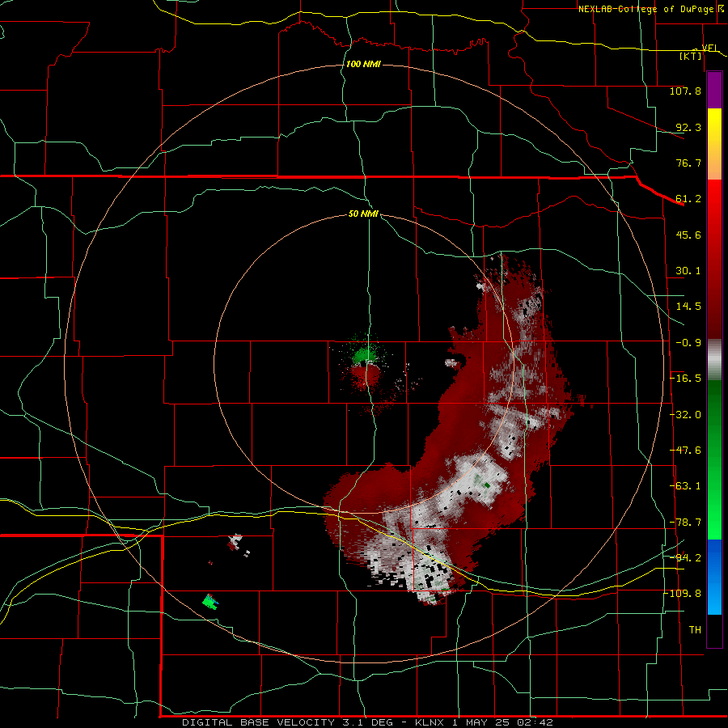The width and height of the screenshot is (728, 728).
Task: Select the -94.2 scale value
Action: point(686,557)
